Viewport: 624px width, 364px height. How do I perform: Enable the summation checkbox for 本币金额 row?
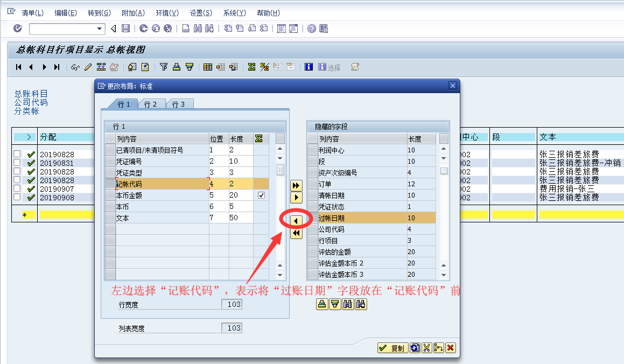[x=261, y=195]
